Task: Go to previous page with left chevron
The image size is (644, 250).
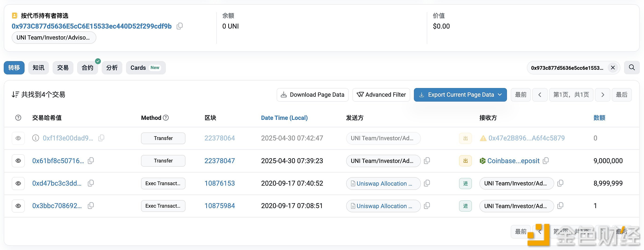Action: click(540, 95)
